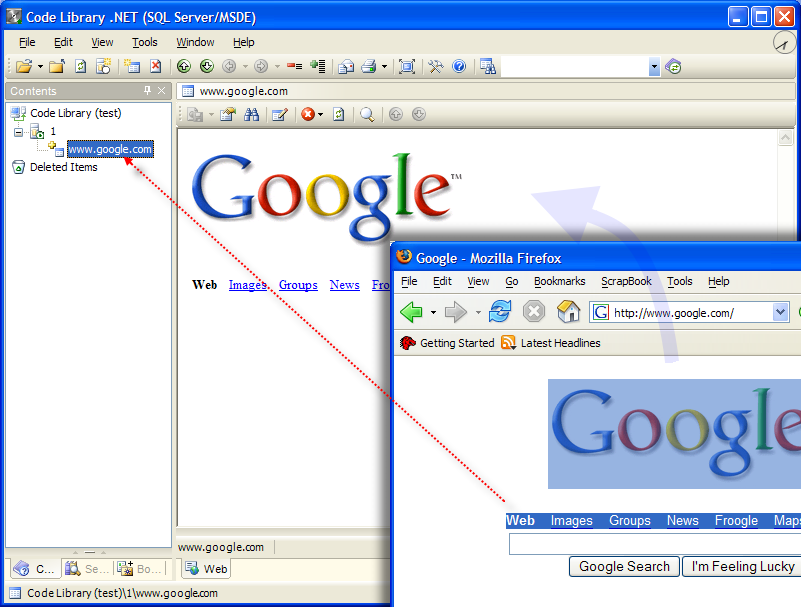The width and height of the screenshot is (801, 607).
Task: Click the folder-up icon in main toolbar
Action: point(57,66)
